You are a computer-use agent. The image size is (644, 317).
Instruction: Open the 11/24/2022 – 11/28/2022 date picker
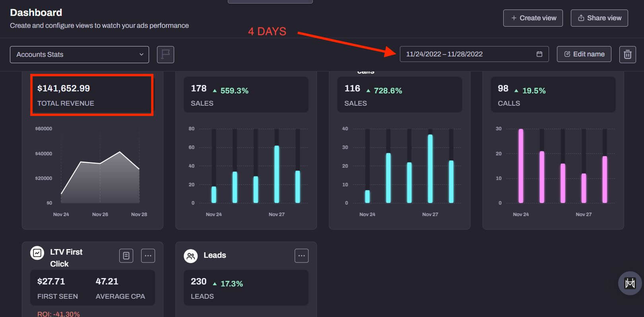(x=469, y=54)
